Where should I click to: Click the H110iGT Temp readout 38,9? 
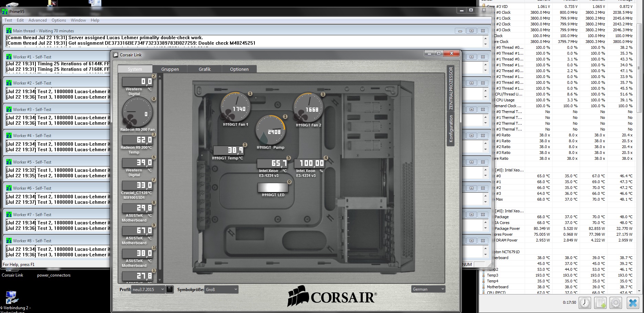228,150
